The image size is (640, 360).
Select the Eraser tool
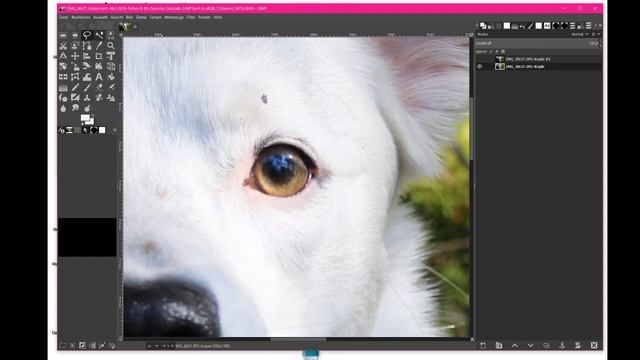[x=99, y=87]
